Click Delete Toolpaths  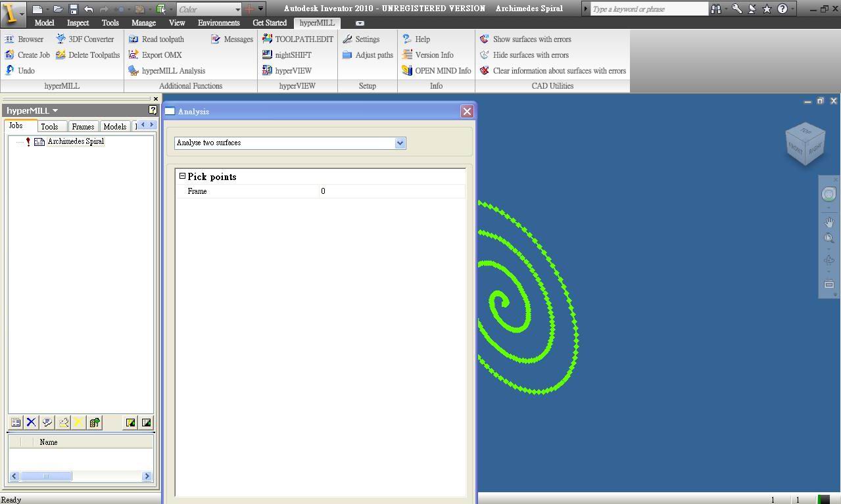(x=87, y=55)
